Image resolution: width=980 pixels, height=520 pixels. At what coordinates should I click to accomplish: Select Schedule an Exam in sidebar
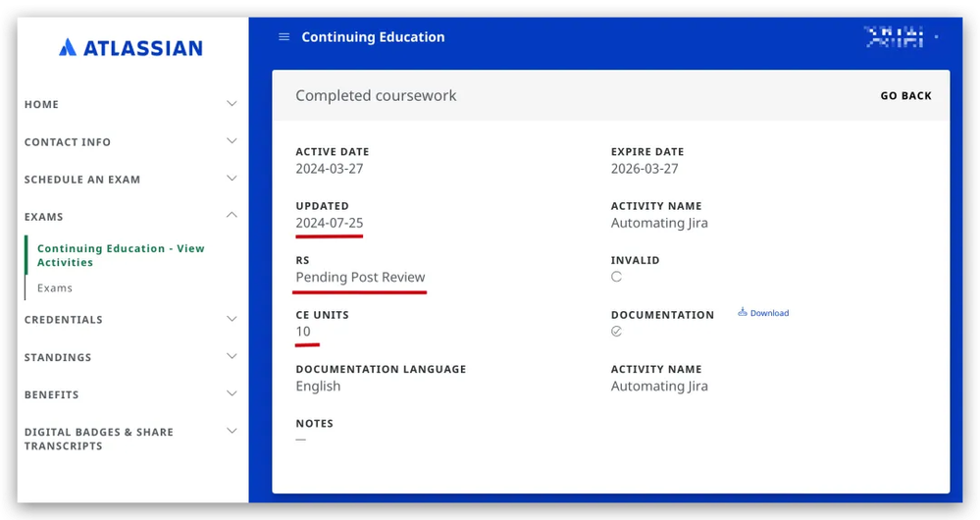(81, 180)
